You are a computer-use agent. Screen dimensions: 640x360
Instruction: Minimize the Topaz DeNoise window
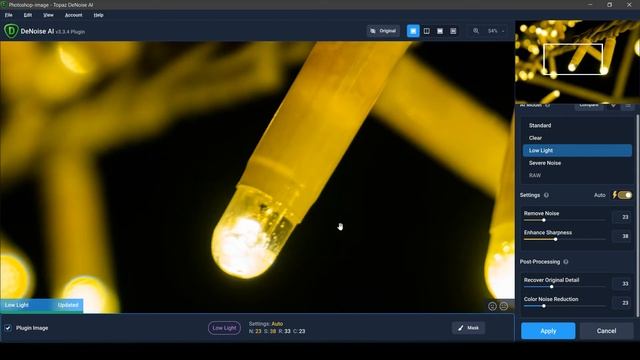(x=590, y=5)
